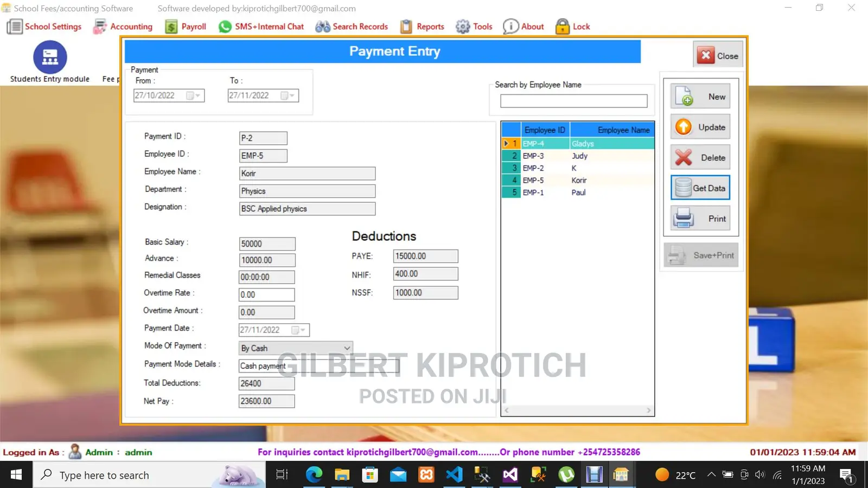This screenshot has width=868, height=488.
Task: Open the Accounting menu
Action: [123, 27]
